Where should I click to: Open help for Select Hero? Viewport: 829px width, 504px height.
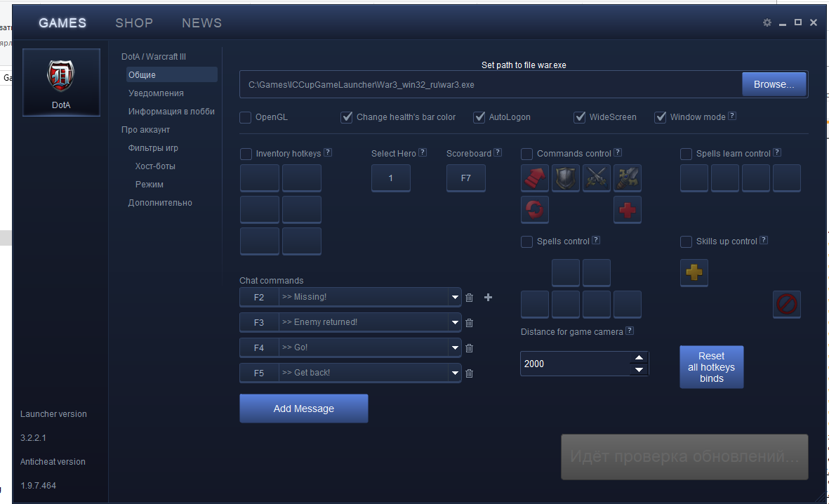pos(423,152)
